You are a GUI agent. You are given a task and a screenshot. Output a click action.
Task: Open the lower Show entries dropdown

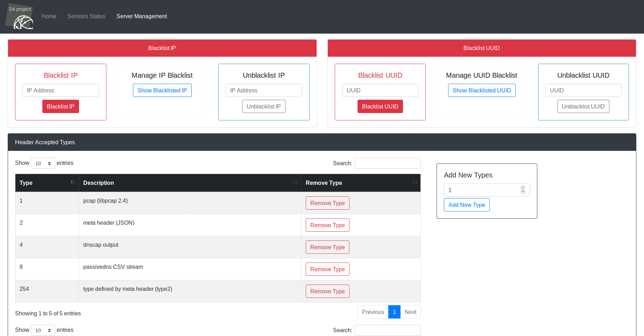click(x=43, y=330)
